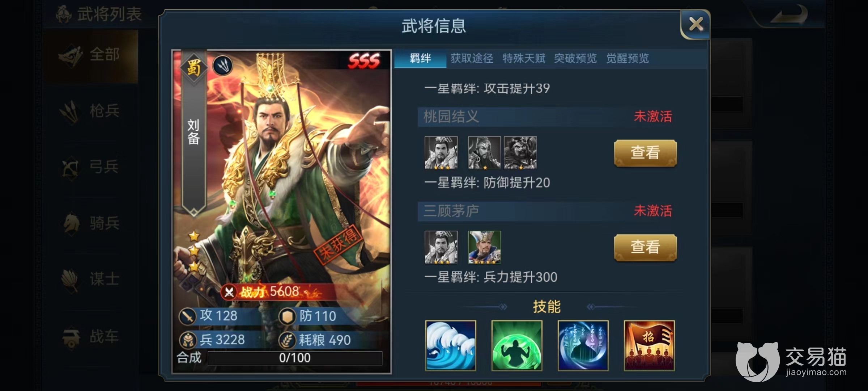Open the 觉醒预览 tab
Screen dimensions: 868x391
click(627, 58)
